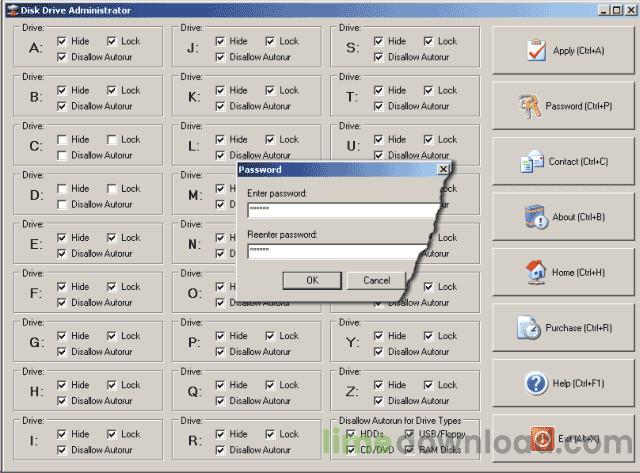The image size is (640, 473).
Task: Click the red Exit icon
Action: [541, 438]
